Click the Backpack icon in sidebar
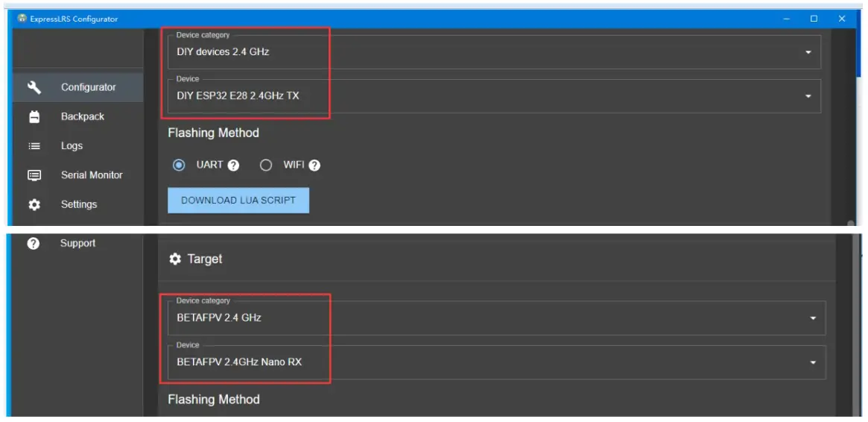The width and height of the screenshot is (868, 422). tap(34, 117)
